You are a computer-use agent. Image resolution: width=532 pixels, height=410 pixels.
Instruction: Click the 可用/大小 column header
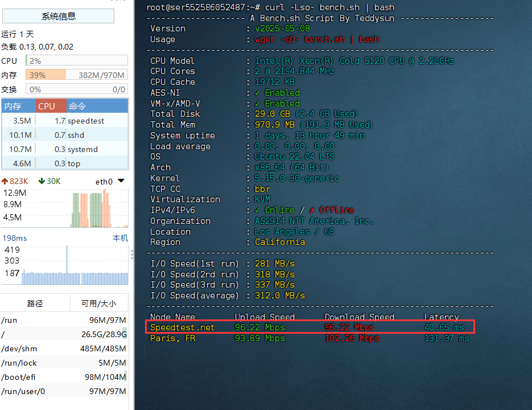(x=99, y=304)
